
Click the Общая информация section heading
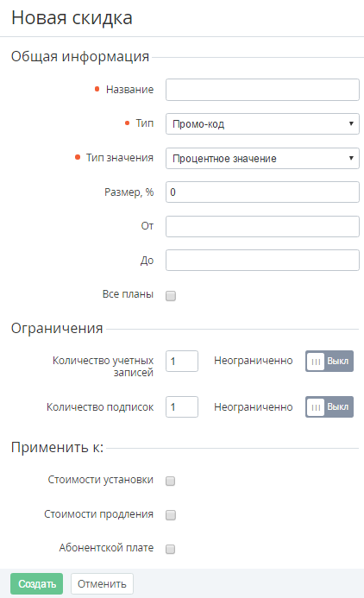(x=80, y=56)
